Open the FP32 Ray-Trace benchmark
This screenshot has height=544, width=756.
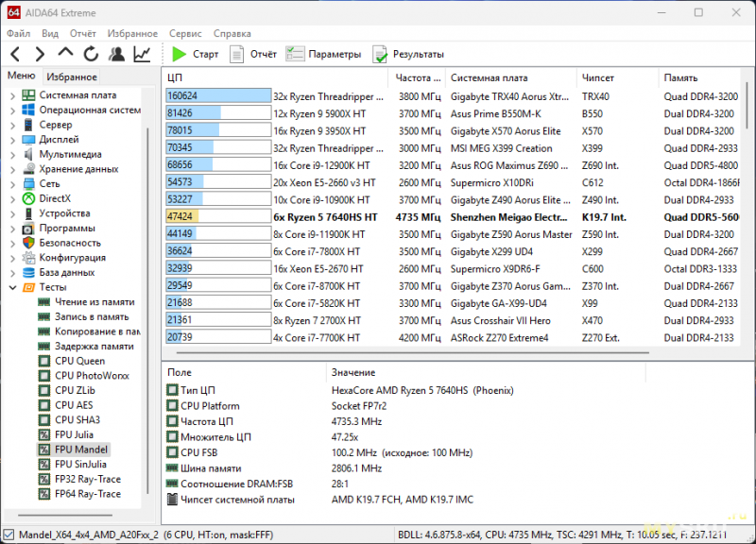tap(88, 480)
